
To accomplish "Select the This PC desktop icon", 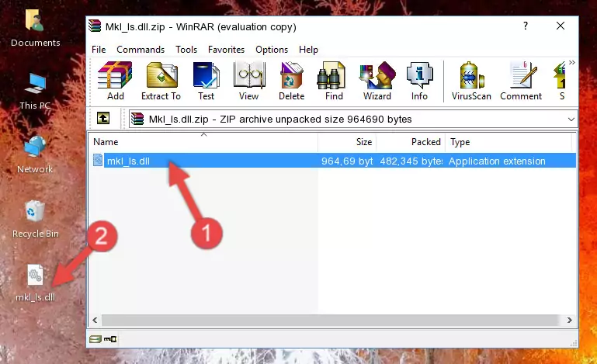I will pyautogui.click(x=35, y=92).
